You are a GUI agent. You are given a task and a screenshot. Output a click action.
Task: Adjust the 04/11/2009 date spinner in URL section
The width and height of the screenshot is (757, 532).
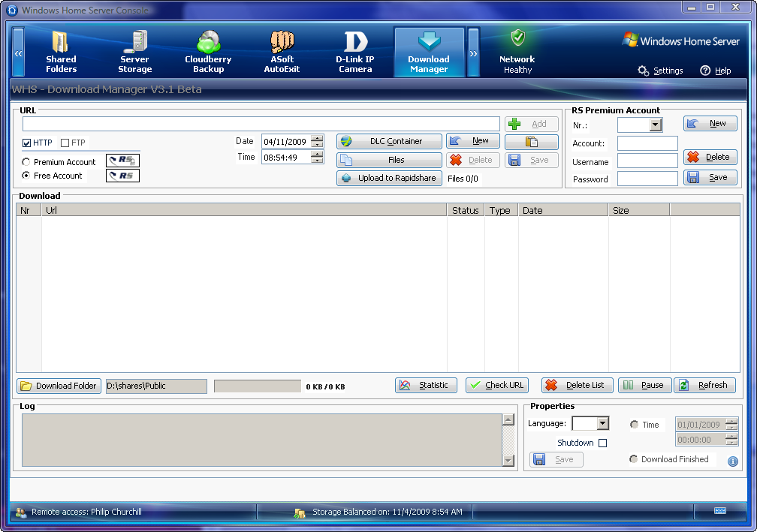(317, 142)
